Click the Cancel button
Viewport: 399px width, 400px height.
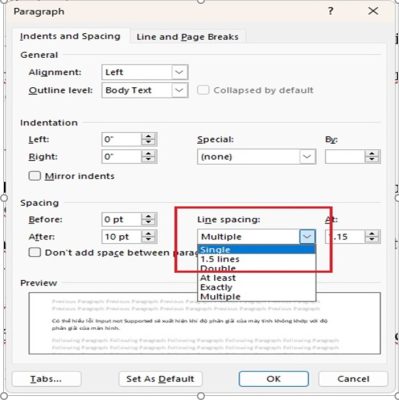click(353, 379)
